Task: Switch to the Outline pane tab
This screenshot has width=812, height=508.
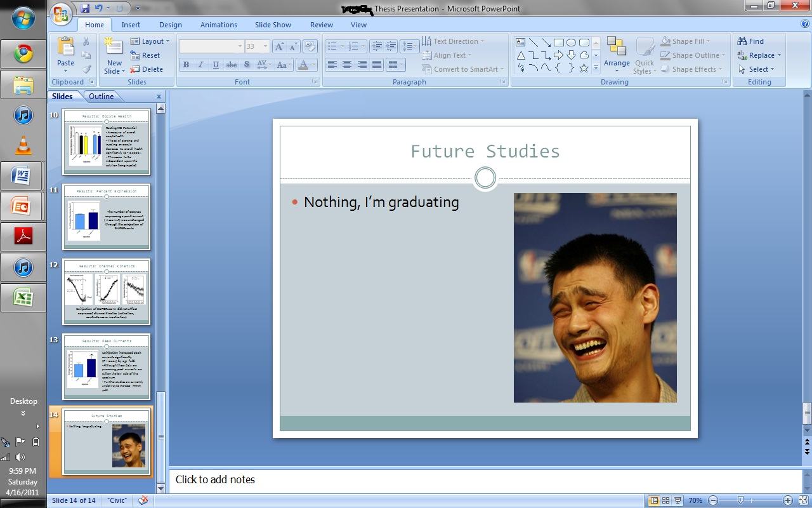Action: [101, 97]
